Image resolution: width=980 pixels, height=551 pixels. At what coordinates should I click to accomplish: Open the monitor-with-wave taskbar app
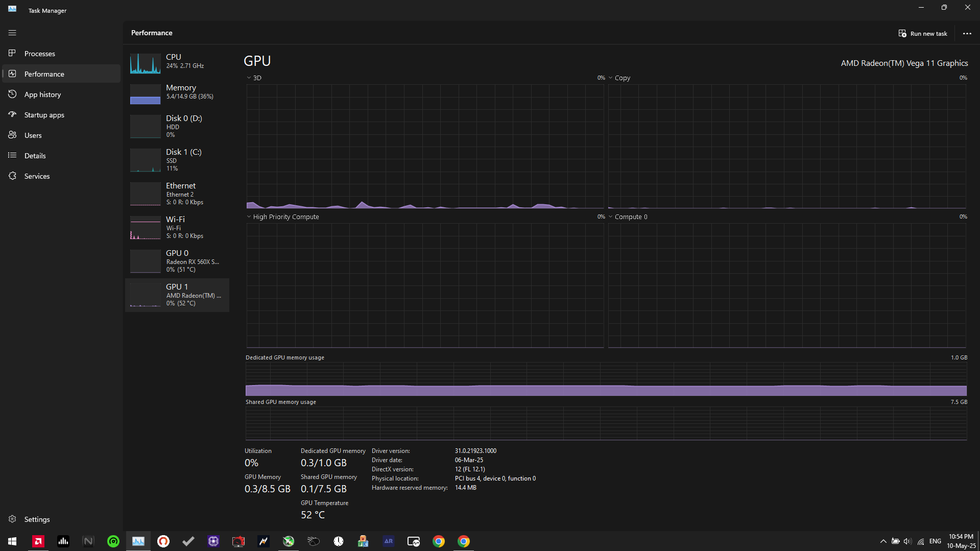[414, 541]
